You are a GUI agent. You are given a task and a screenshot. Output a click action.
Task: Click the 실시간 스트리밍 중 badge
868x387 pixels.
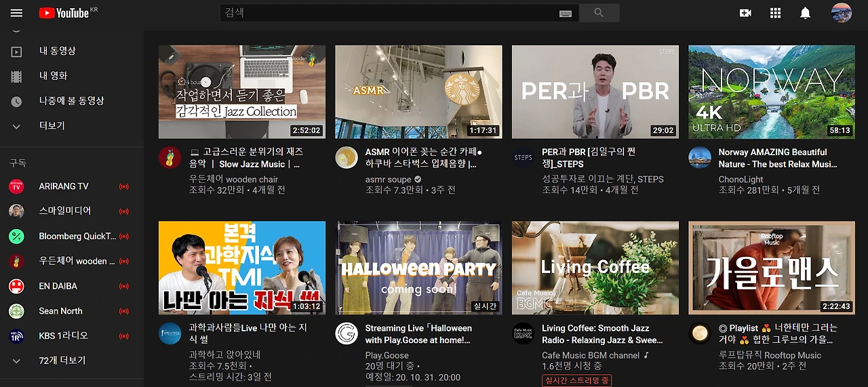pyautogui.click(x=576, y=380)
